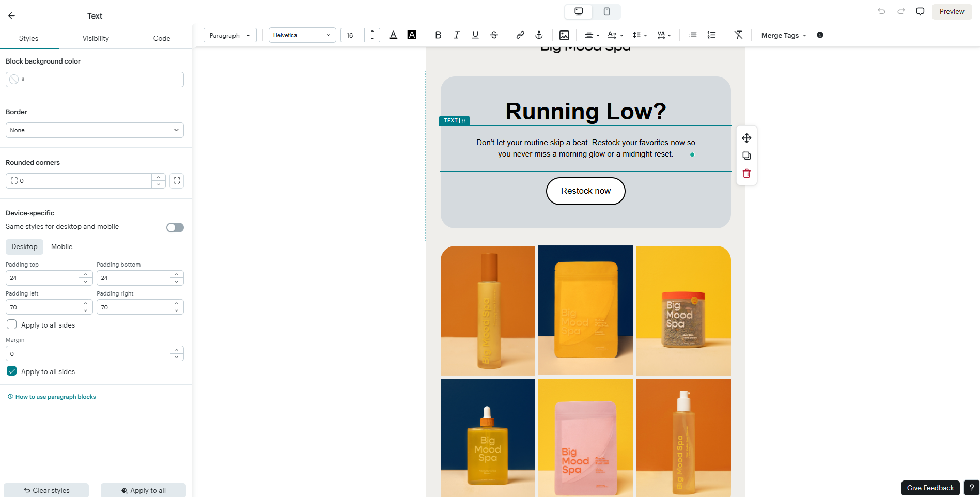Create a bulleted list
This screenshot has width=980, height=497.
click(693, 35)
